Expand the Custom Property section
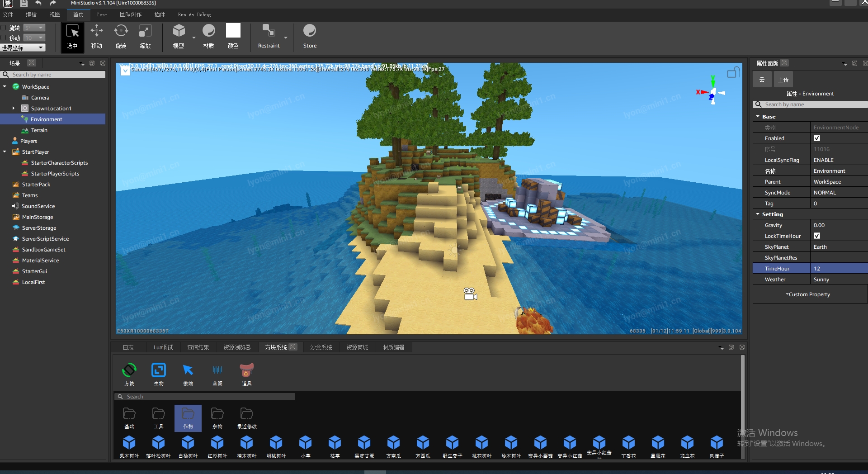The height and width of the screenshot is (474, 868). 808,294
